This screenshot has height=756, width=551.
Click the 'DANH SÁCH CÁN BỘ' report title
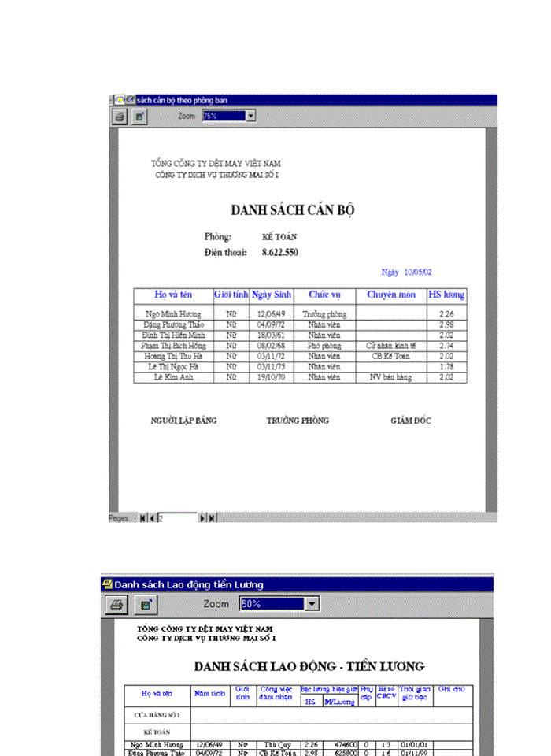click(x=293, y=210)
